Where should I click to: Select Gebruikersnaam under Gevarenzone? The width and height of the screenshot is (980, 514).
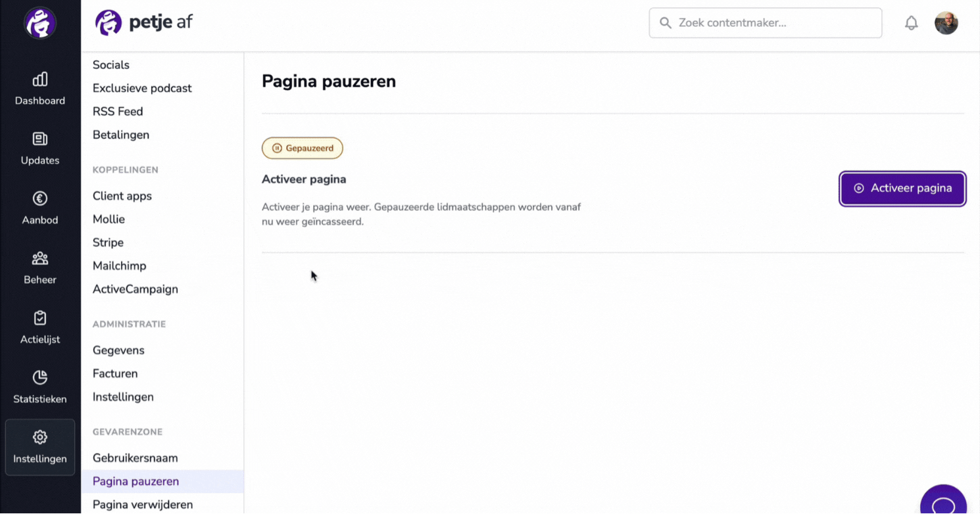click(135, 458)
